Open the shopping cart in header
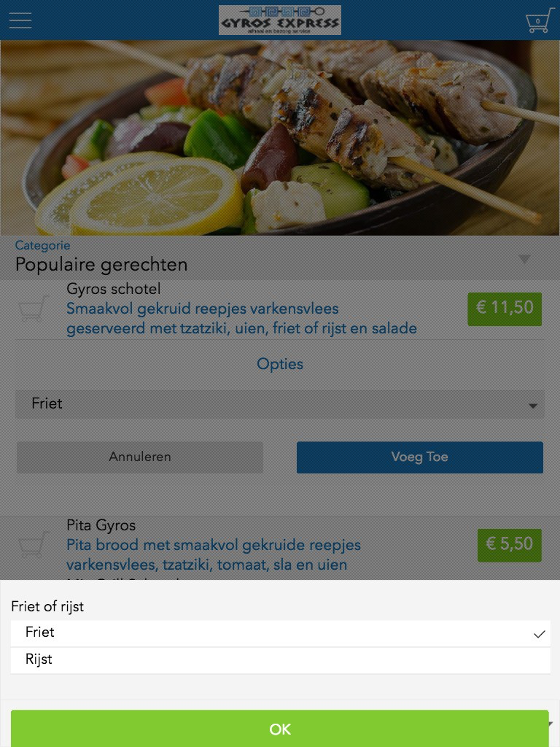This screenshot has width=560, height=747. click(539, 20)
